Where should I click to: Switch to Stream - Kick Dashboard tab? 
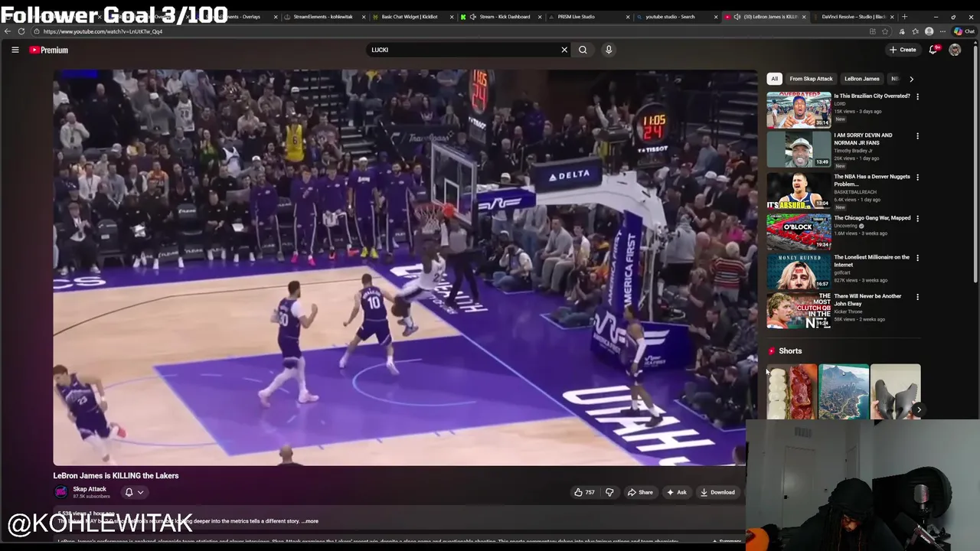501,17
